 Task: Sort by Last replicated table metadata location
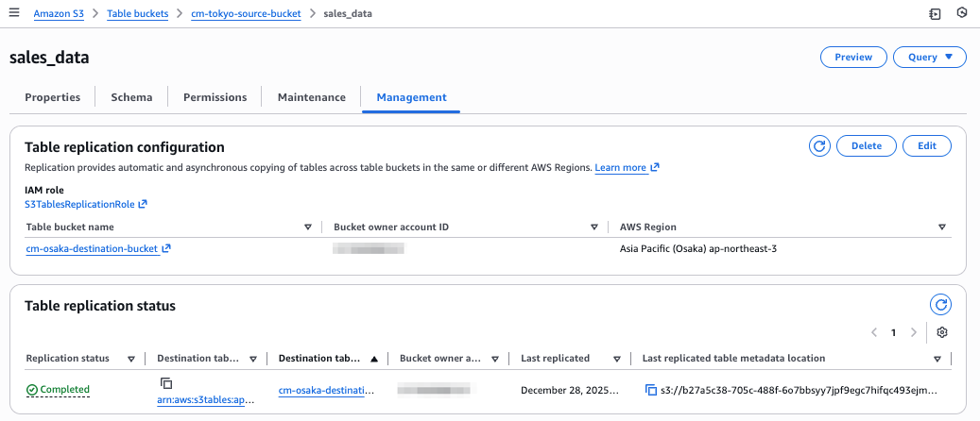937,359
